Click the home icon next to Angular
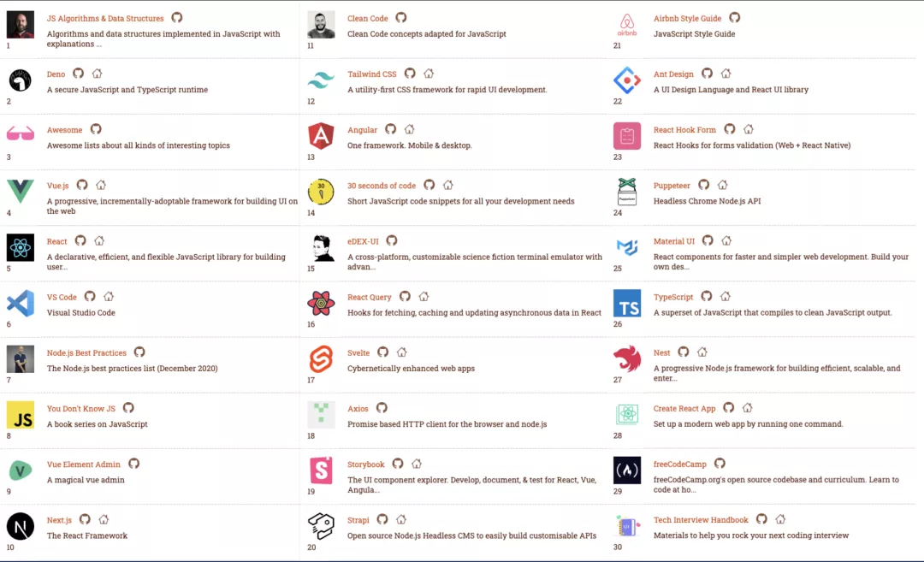The width and height of the screenshot is (924, 562). (410, 129)
